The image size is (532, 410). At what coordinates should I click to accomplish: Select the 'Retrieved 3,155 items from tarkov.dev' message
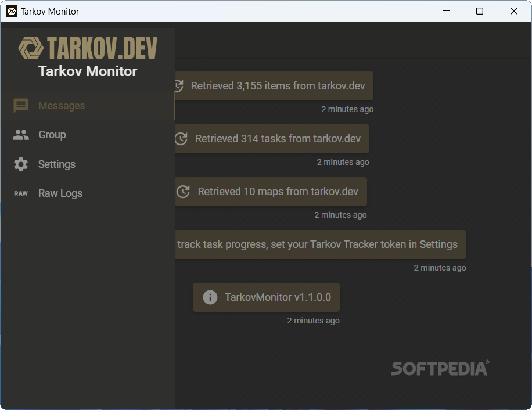pyautogui.click(x=274, y=86)
